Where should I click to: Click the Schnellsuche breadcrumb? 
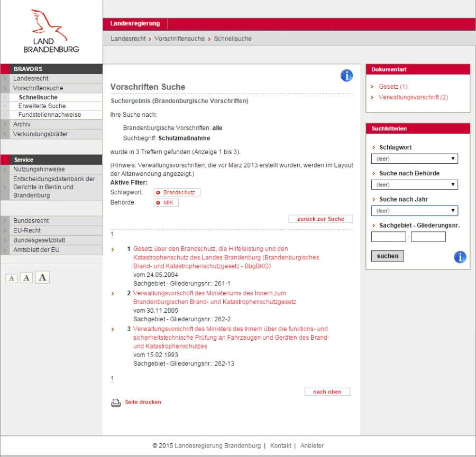point(233,39)
